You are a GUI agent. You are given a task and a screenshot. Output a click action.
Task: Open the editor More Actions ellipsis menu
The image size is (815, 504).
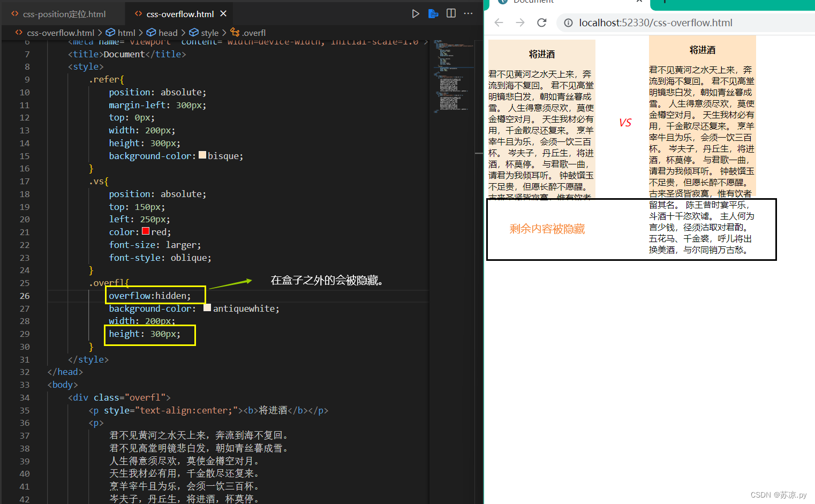(468, 13)
